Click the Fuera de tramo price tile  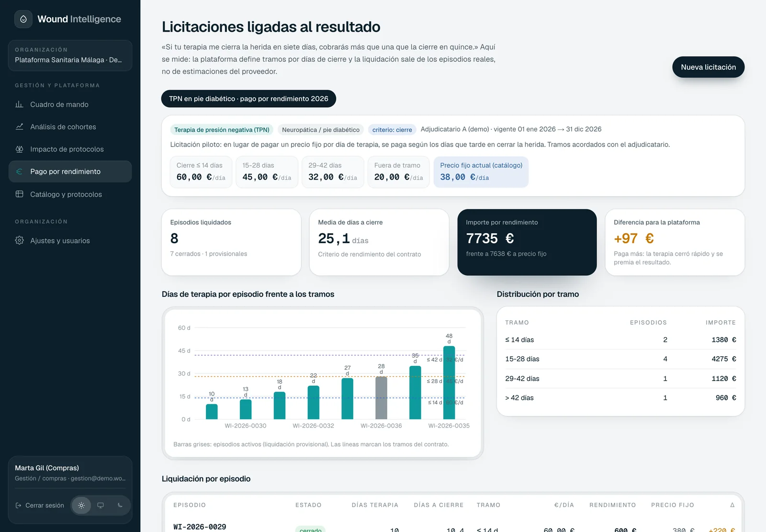399,172
